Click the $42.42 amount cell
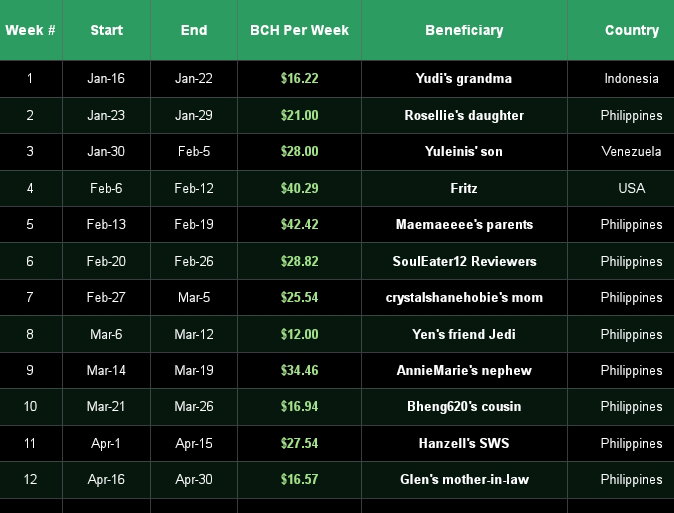 [x=299, y=224]
